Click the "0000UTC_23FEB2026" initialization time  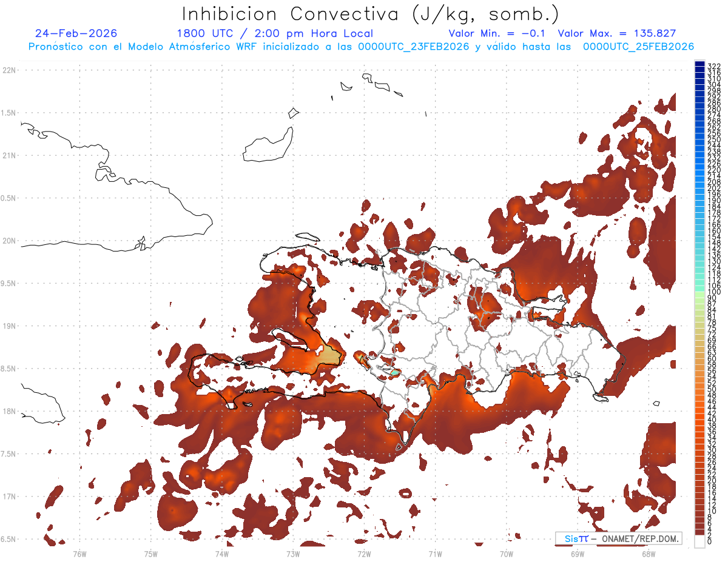point(414,47)
